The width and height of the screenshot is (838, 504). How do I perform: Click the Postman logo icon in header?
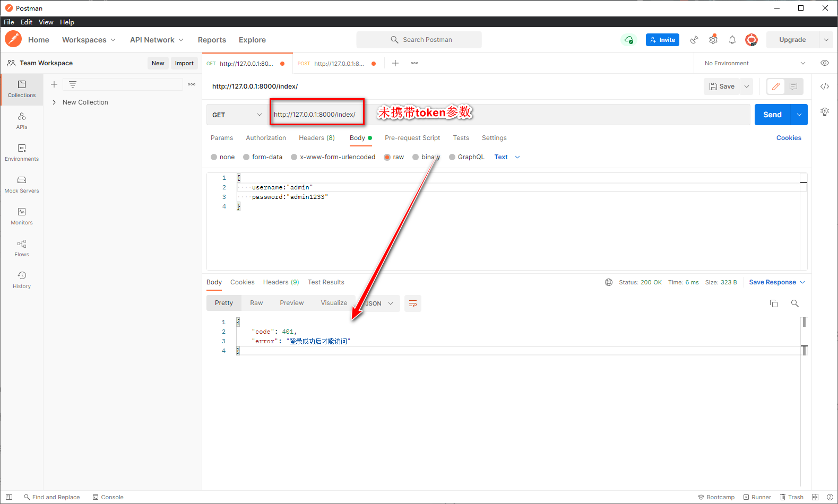click(x=13, y=39)
